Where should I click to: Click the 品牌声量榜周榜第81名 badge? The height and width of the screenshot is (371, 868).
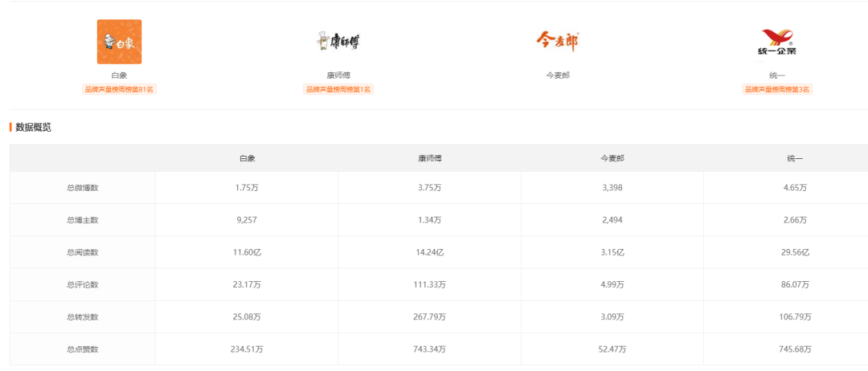point(119,89)
